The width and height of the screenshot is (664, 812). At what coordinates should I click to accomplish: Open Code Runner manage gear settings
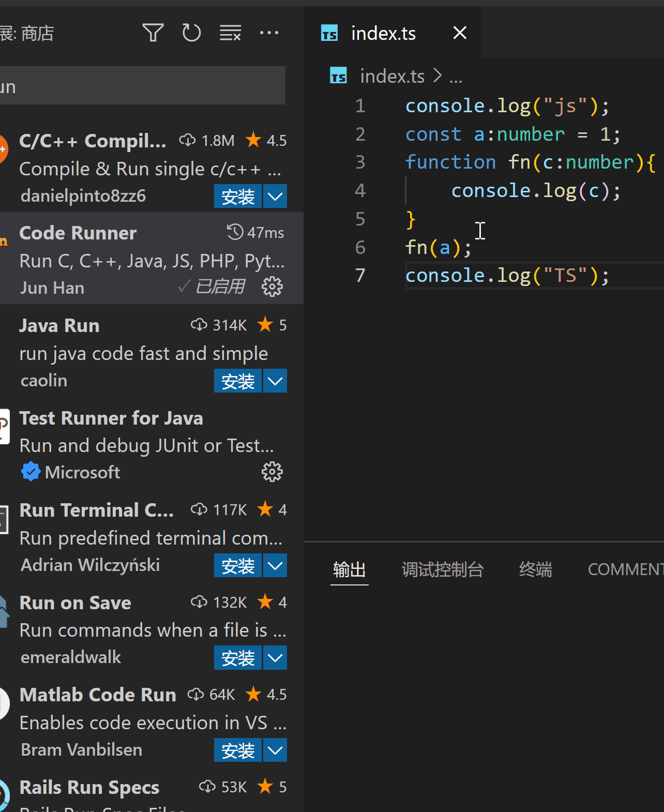click(272, 287)
